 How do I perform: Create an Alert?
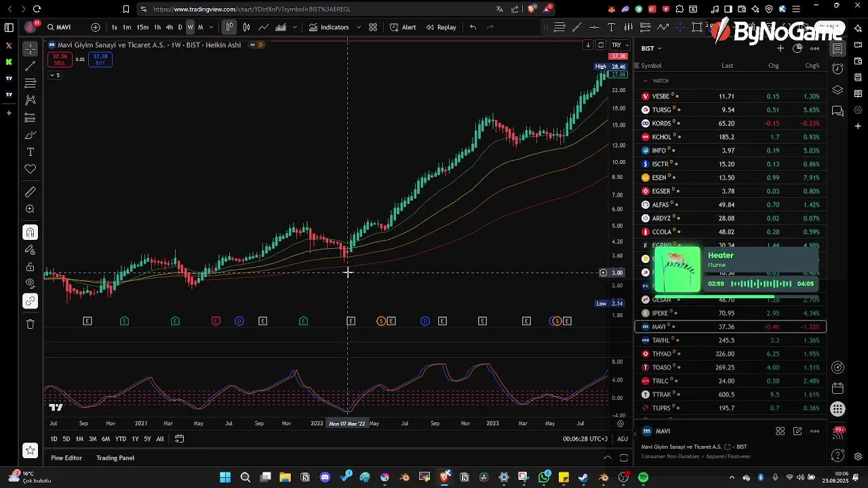[403, 27]
